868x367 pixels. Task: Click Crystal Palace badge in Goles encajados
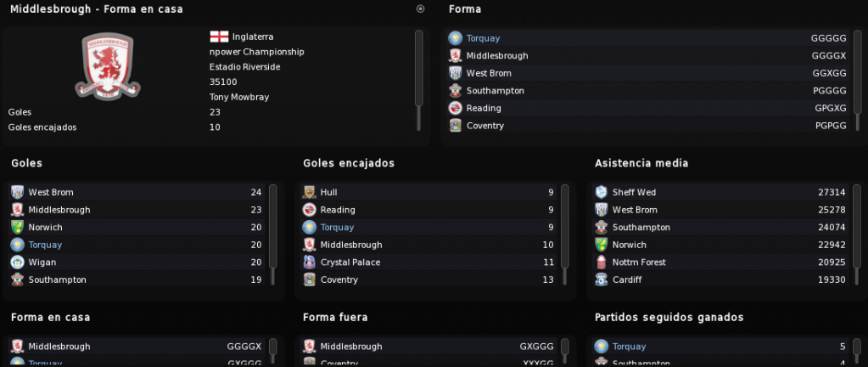tap(309, 263)
